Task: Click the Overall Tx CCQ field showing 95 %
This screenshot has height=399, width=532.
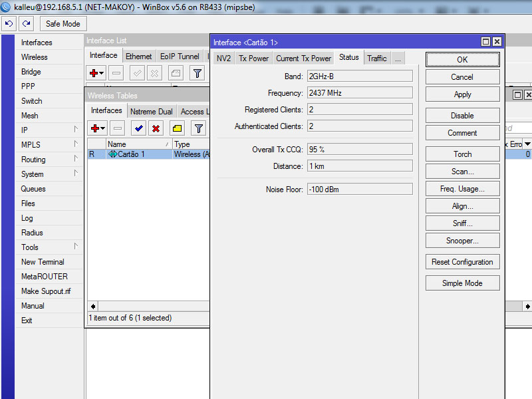Action: tap(360, 149)
